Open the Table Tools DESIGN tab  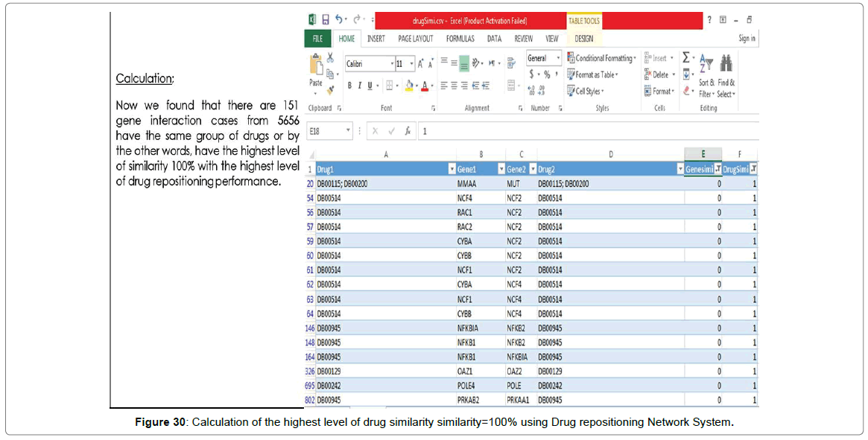point(584,39)
